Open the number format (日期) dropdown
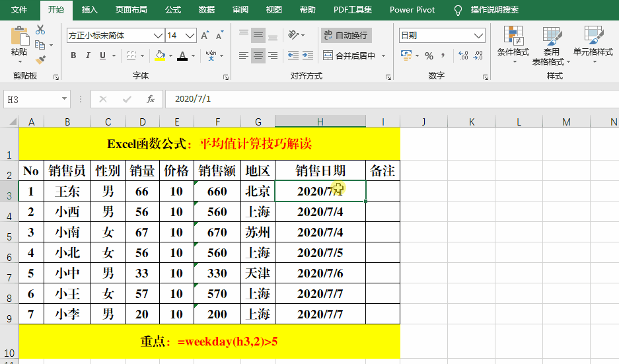 click(x=478, y=36)
